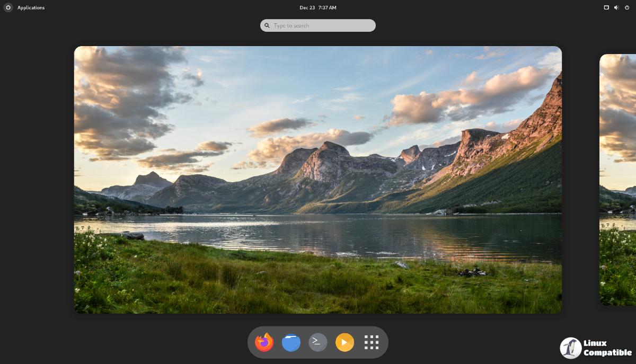Click the Linux Compatible text label

(x=606, y=348)
